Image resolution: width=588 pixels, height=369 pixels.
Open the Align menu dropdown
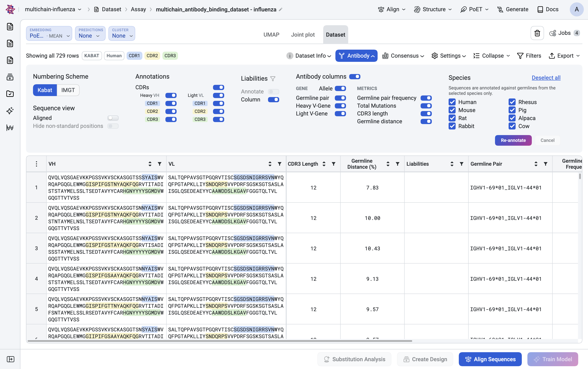392,9
